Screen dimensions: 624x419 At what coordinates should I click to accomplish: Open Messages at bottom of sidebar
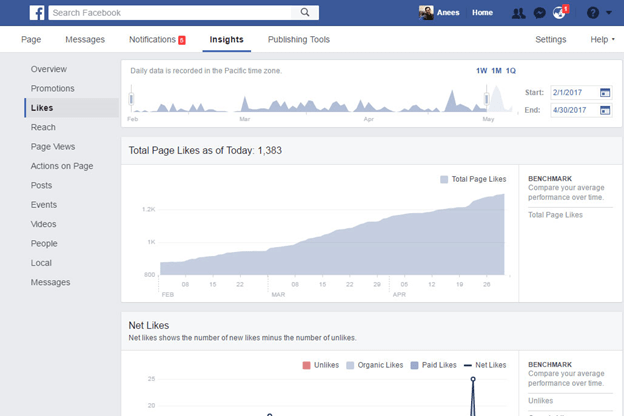coord(50,283)
